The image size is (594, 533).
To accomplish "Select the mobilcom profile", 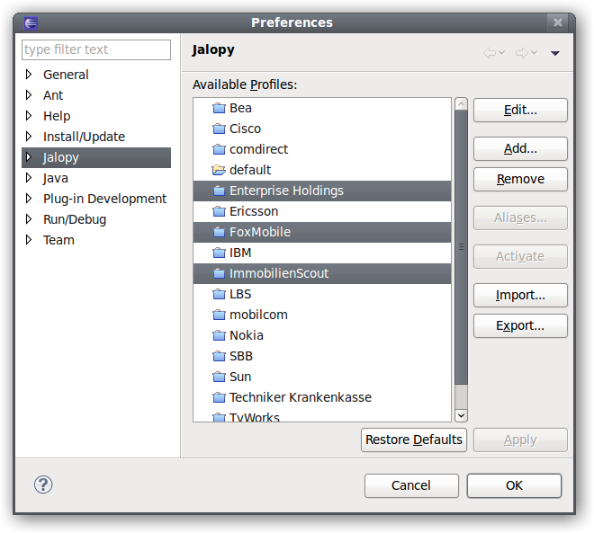I will 322,315.
